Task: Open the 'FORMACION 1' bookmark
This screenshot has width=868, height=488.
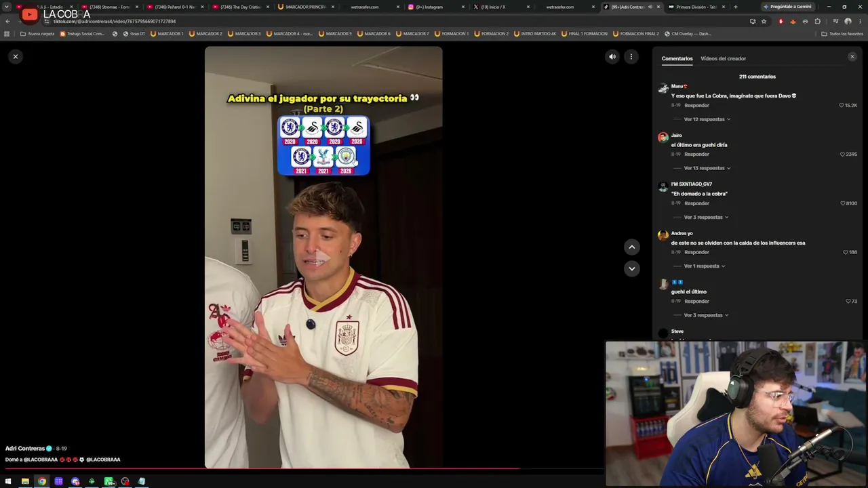Action: pyautogui.click(x=452, y=34)
